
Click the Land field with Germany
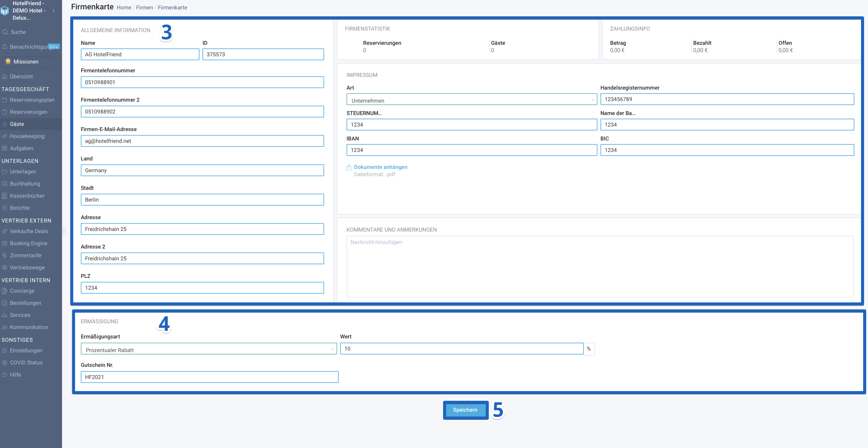pos(202,170)
